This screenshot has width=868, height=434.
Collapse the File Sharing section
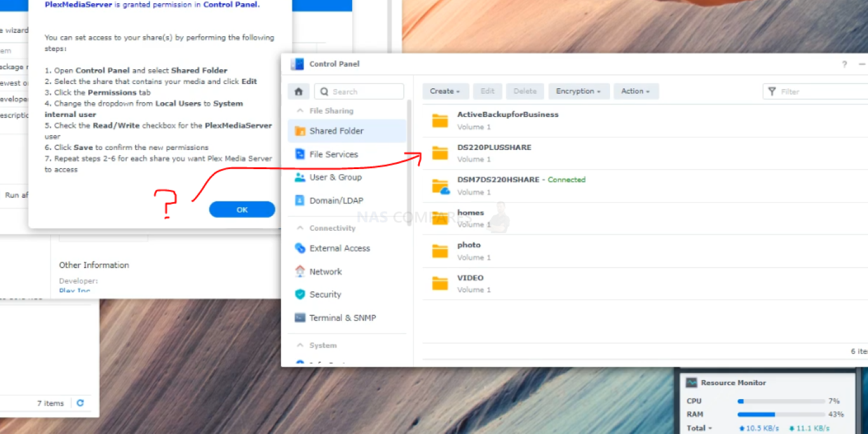(300, 111)
